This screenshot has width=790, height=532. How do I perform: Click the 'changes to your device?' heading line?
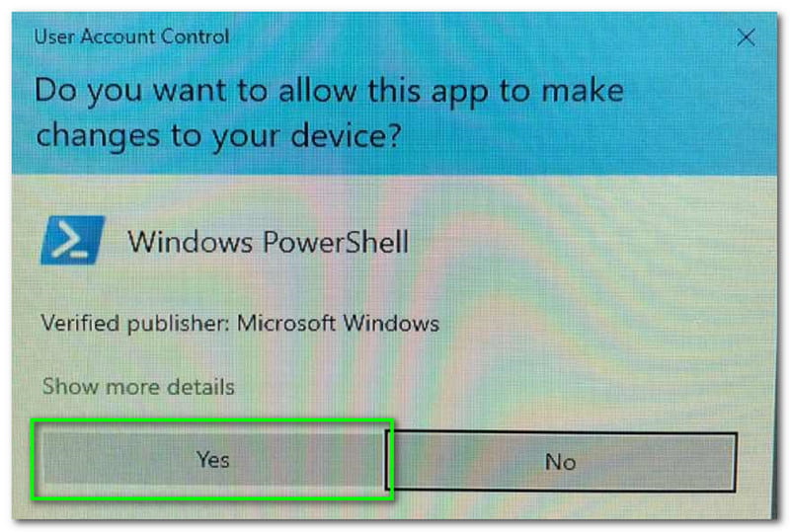[218, 136]
